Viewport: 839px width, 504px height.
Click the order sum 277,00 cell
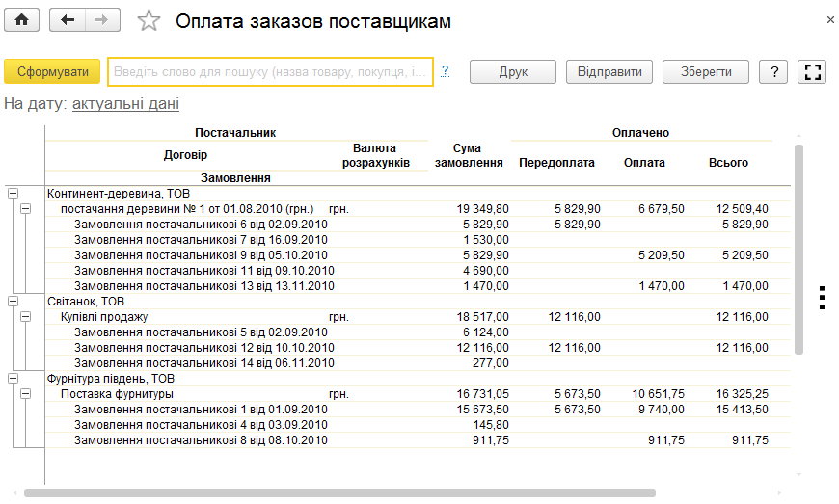coord(491,363)
